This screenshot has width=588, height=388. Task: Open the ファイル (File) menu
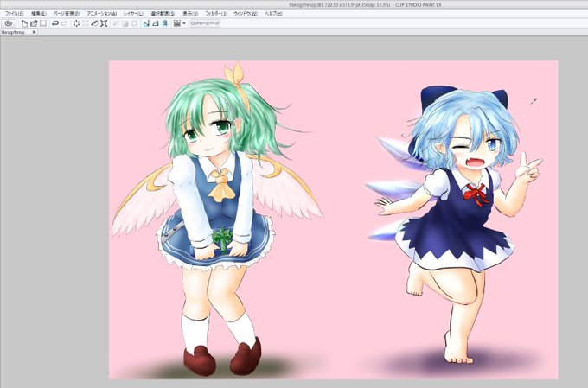(x=14, y=14)
